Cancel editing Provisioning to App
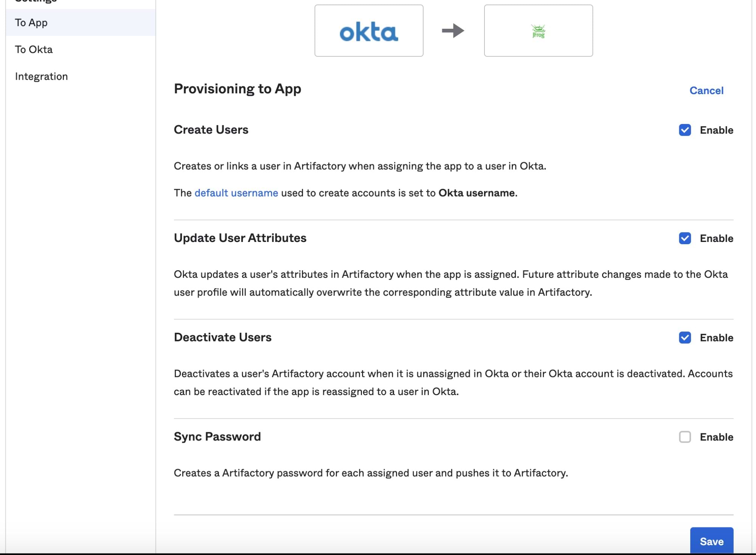This screenshot has height=555, width=756. pos(706,91)
